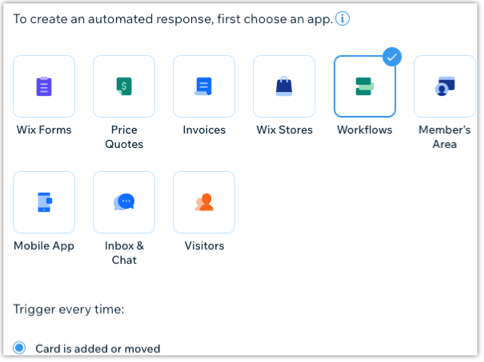Screen dimensions: 484x362
Task: Pick the Inbox & Chat app card
Action: [124, 202]
